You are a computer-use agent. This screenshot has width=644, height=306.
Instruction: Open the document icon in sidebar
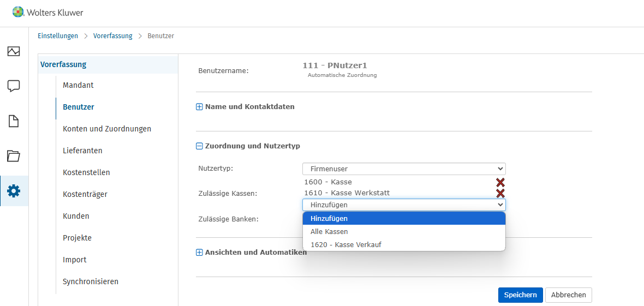pyautogui.click(x=14, y=121)
